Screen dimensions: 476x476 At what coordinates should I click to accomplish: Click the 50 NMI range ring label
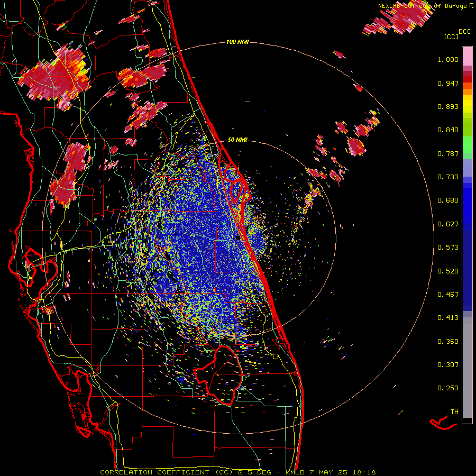tap(237, 140)
